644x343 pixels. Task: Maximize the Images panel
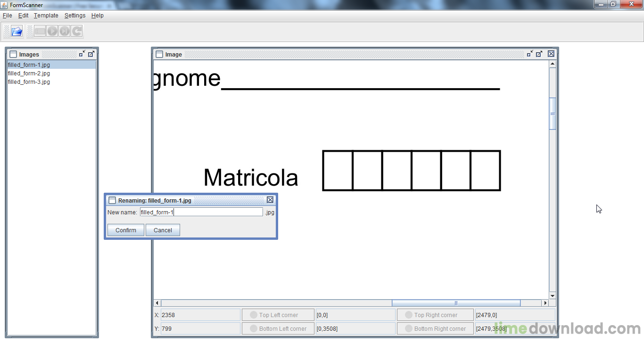[91, 54]
